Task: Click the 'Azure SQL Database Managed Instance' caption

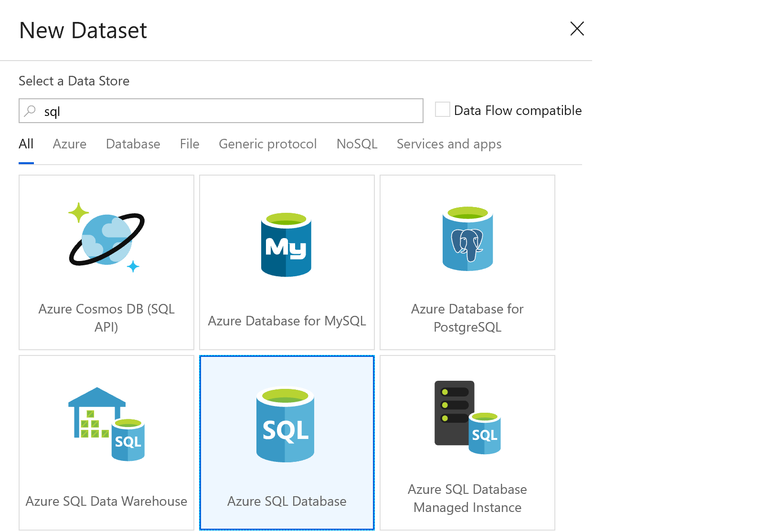Action: 467,499
